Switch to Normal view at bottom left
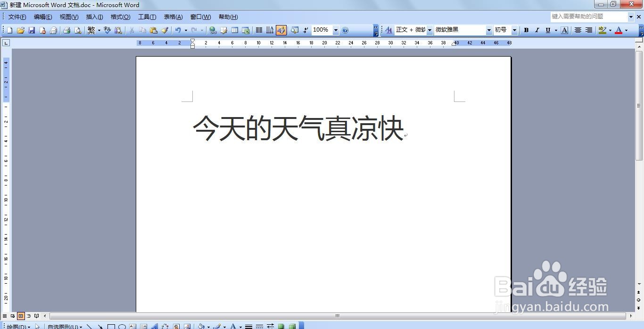Viewport: 644px width, 329px height. coord(5,316)
